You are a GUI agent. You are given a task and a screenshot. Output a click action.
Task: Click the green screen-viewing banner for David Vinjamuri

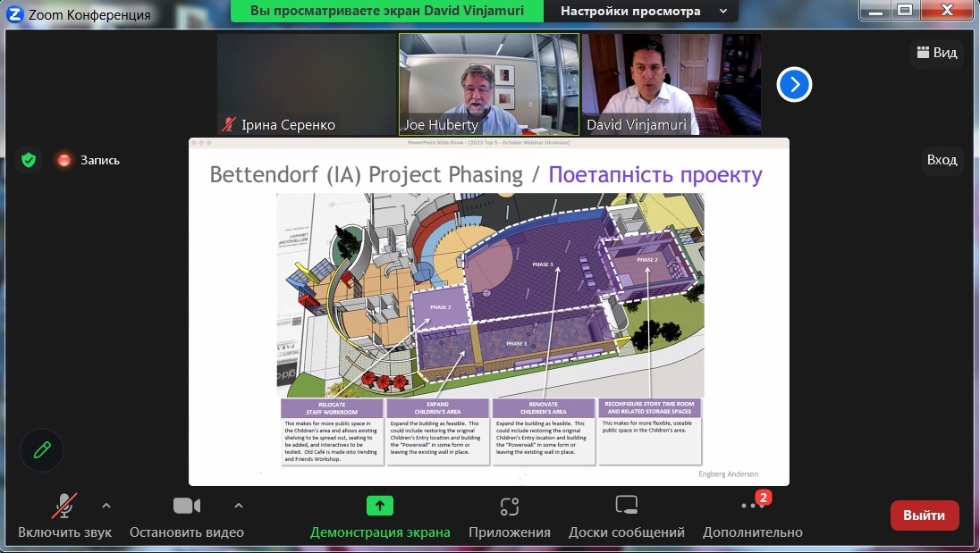[389, 11]
